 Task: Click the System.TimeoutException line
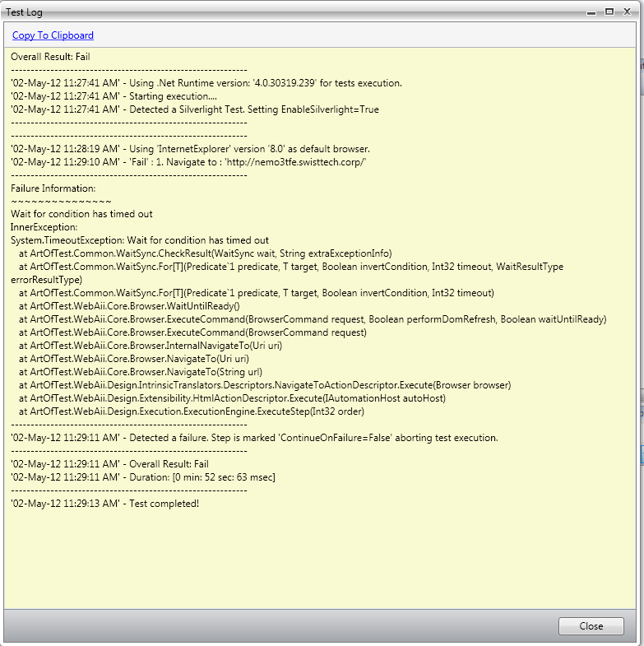point(140,240)
